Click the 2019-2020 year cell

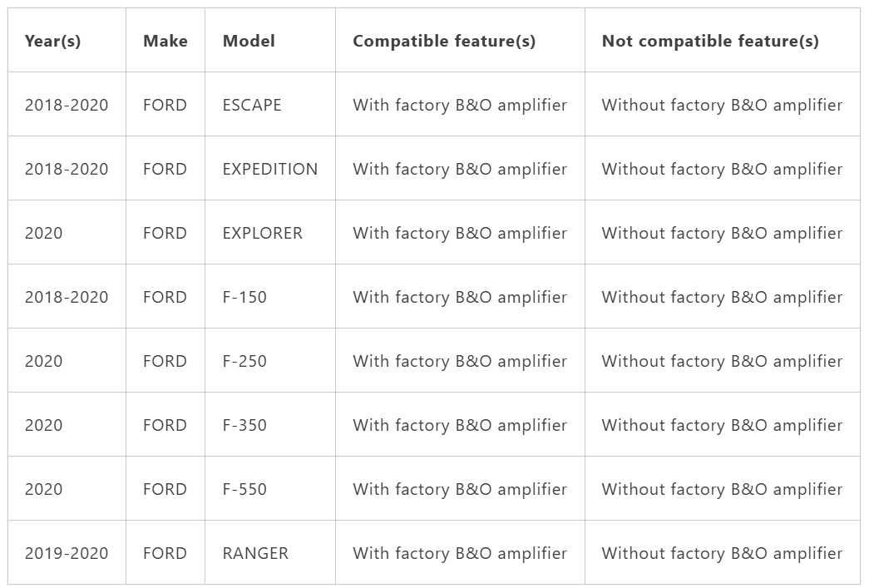(67, 553)
